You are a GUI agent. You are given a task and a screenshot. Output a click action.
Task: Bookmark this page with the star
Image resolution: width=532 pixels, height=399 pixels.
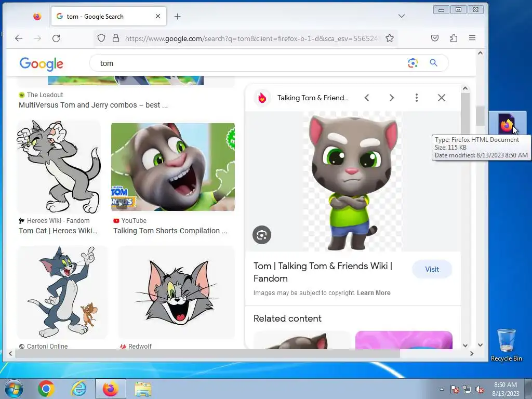(x=390, y=38)
